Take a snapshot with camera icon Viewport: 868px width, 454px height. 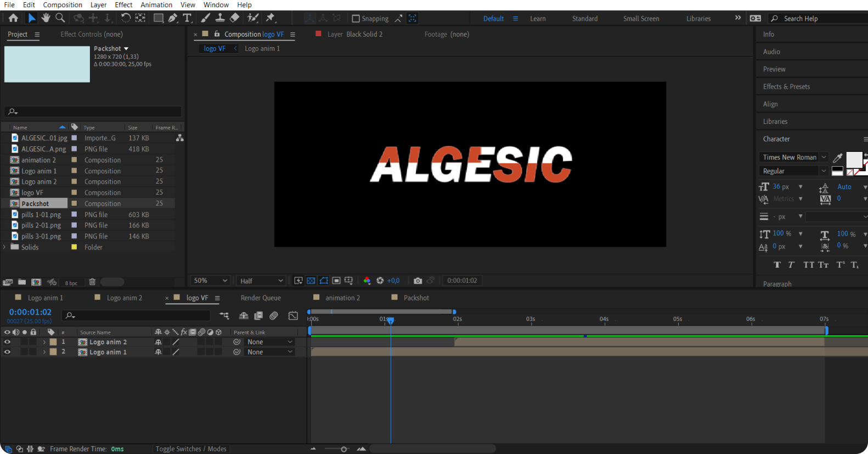tap(418, 281)
